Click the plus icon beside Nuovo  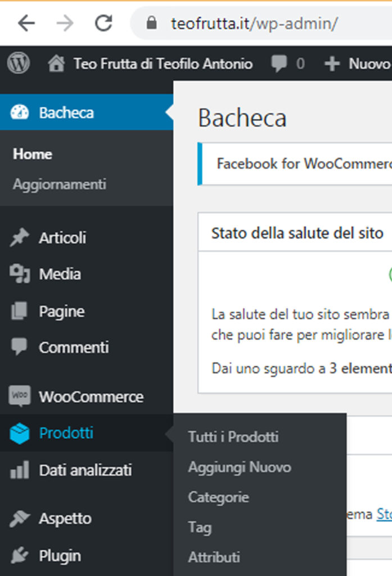(332, 64)
